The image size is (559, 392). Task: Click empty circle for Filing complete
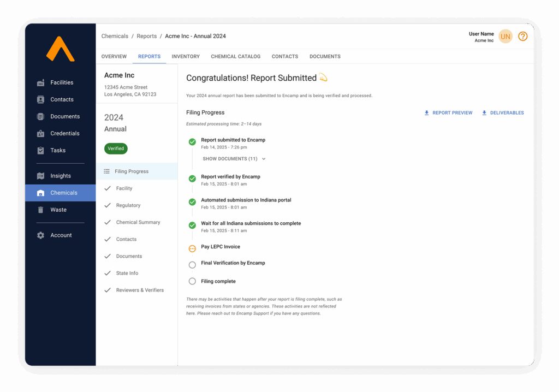click(x=192, y=281)
